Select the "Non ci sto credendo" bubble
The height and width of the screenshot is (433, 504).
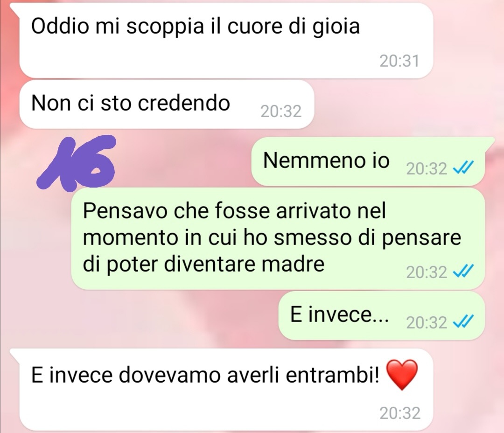click(167, 105)
